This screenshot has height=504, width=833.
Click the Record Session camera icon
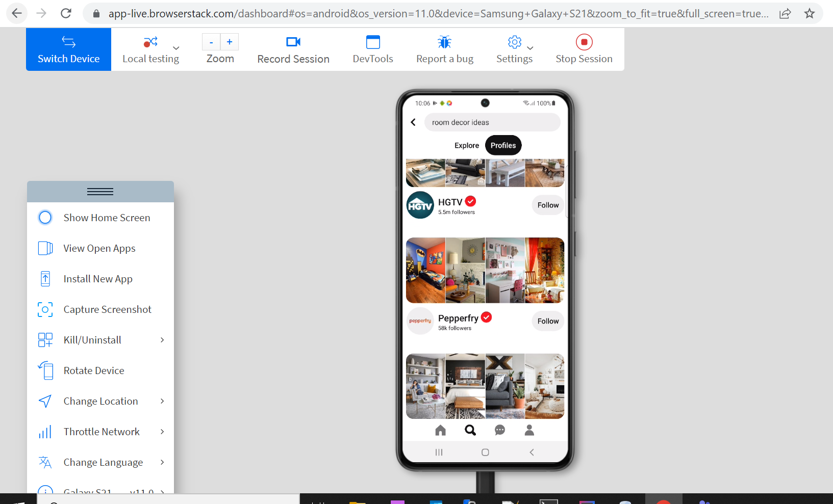pyautogui.click(x=293, y=42)
